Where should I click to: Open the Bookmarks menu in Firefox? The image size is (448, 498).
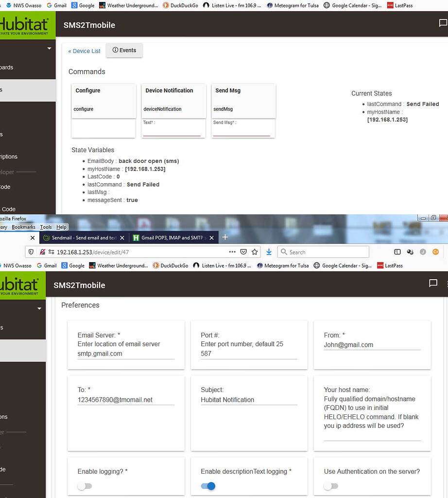tap(23, 227)
